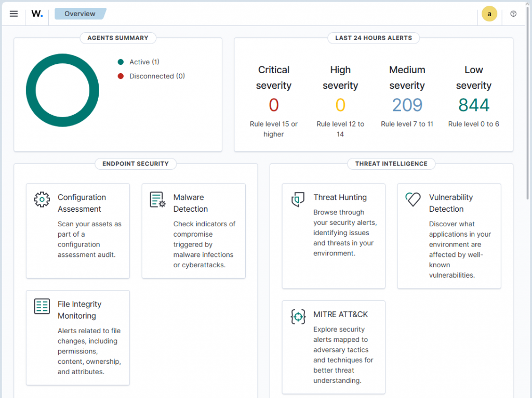Click 'Scan your assets' description text
The width and height of the screenshot is (532, 398).
89,239
